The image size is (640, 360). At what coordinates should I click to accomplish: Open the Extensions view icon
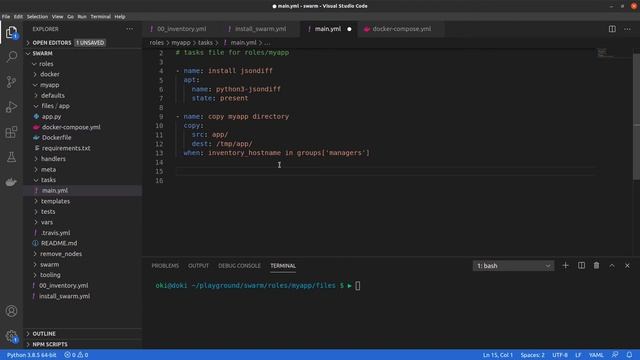[x=11, y=132]
